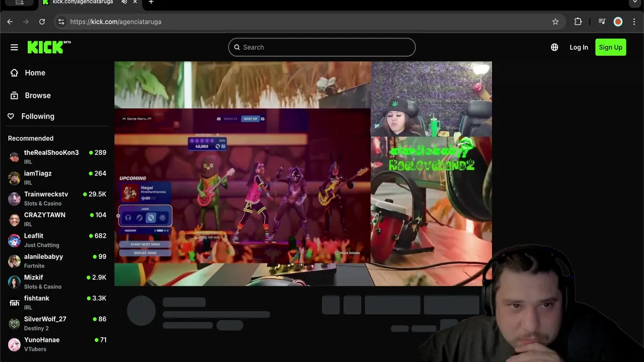The height and width of the screenshot is (362, 644).
Task: Click the Just Chatting label under Leaflit
Action: (42, 245)
